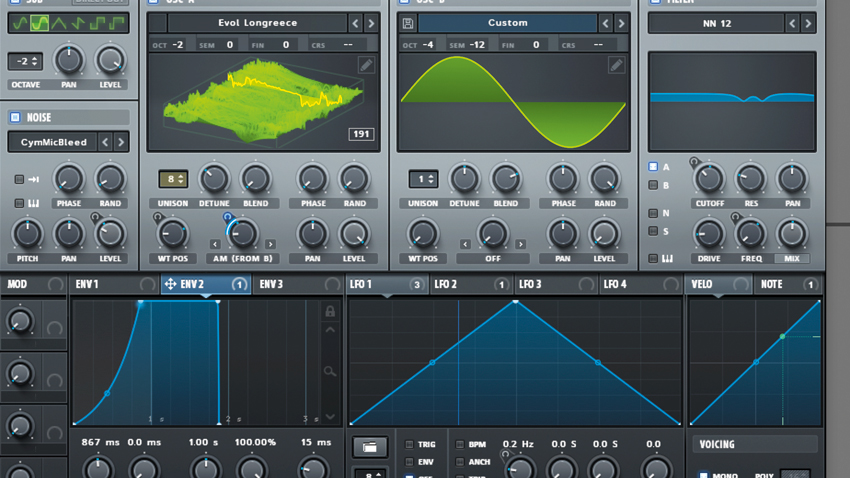
Task: Click the AM (FROM B) warp knob
Action: [242, 234]
